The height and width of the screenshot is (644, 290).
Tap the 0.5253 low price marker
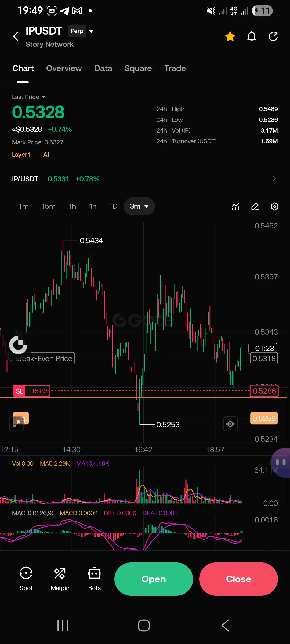pyautogui.click(x=168, y=425)
